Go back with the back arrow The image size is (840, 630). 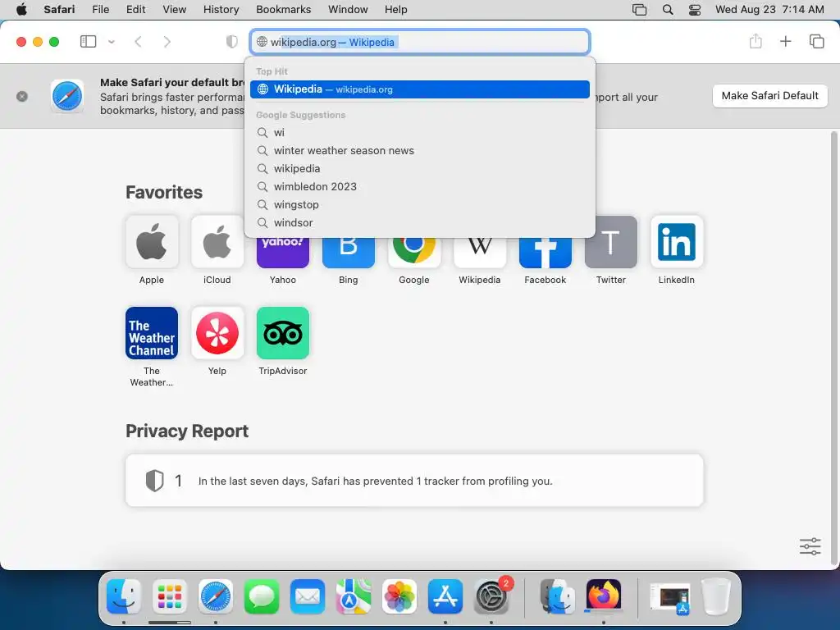[x=138, y=42]
